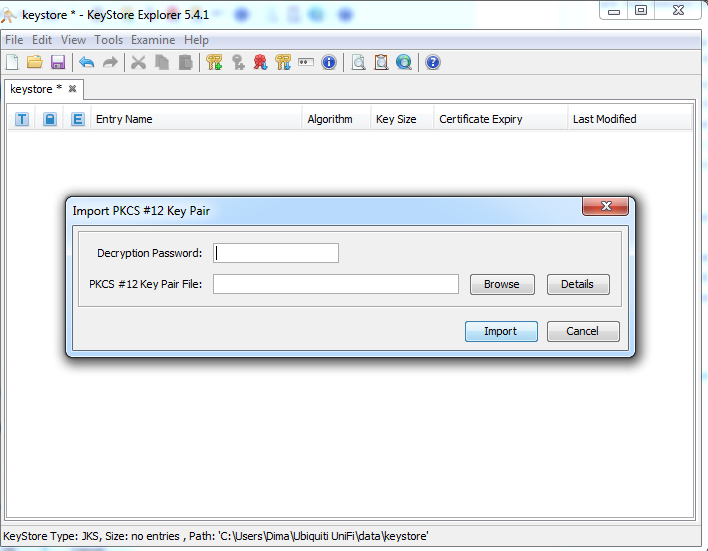The image size is (708, 551).
Task: Click Generate Key Pair keys icon
Action: (x=214, y=62)
